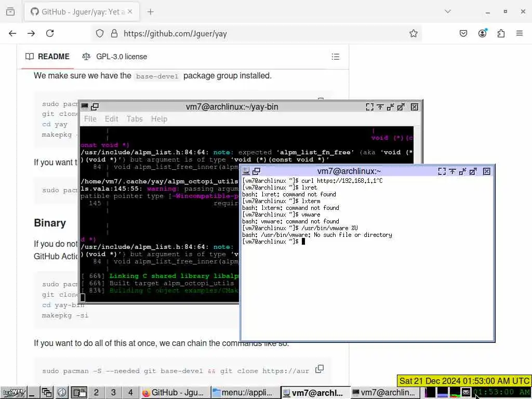Launch the round web browser icon in the taskbar

(x=62, y=393)
